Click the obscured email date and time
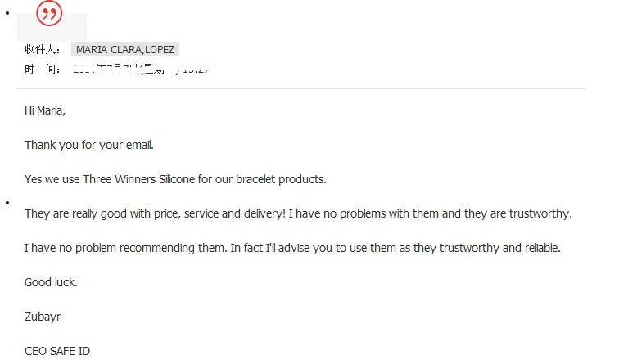 click(141, 70)
